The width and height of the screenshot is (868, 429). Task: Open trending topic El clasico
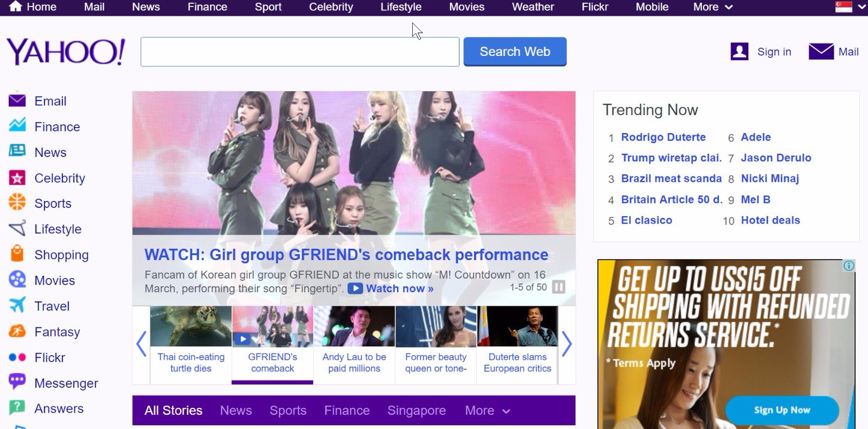647,220
